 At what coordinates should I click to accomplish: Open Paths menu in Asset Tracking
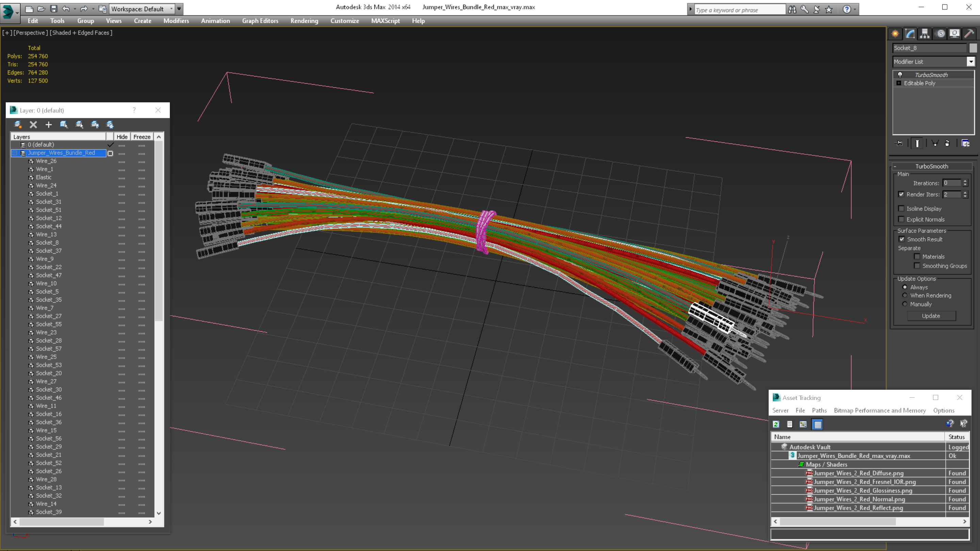(x=819, y=410)
